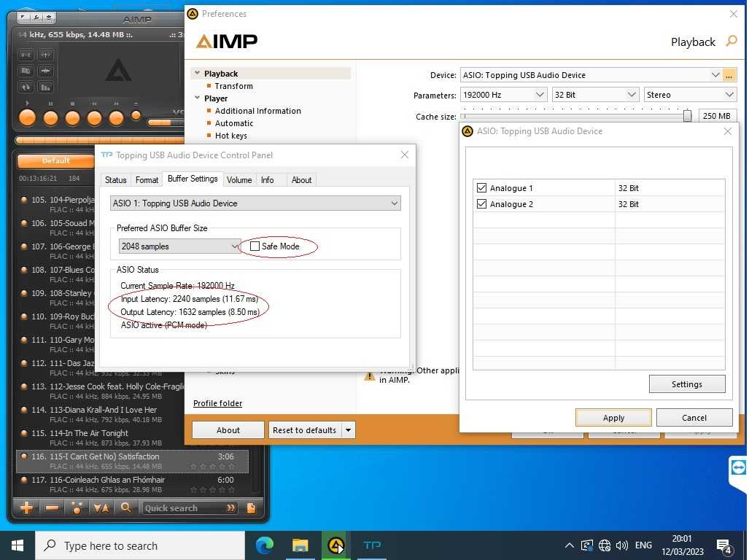The width and height of the screenshot is (749, 560).
Task: Select the Transform item in preferences tree
Action: tap(233, 86)
